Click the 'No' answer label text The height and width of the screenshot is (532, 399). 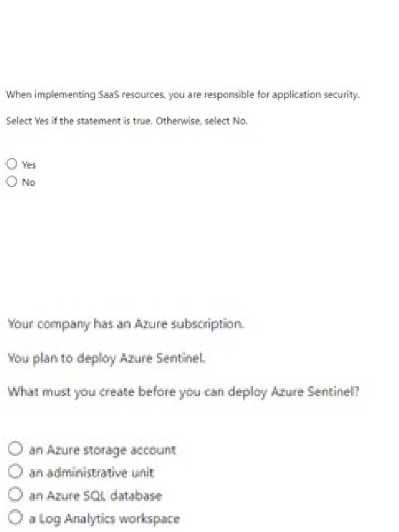29,182
